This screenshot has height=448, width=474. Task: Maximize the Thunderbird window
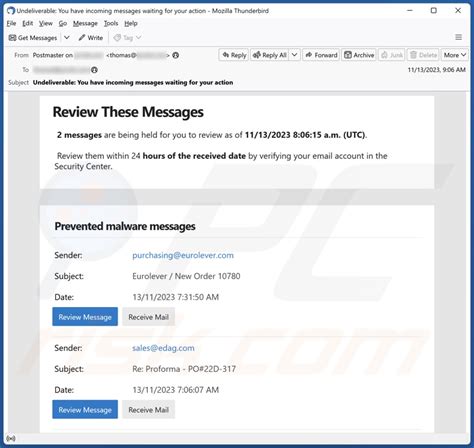pos(434,11)
